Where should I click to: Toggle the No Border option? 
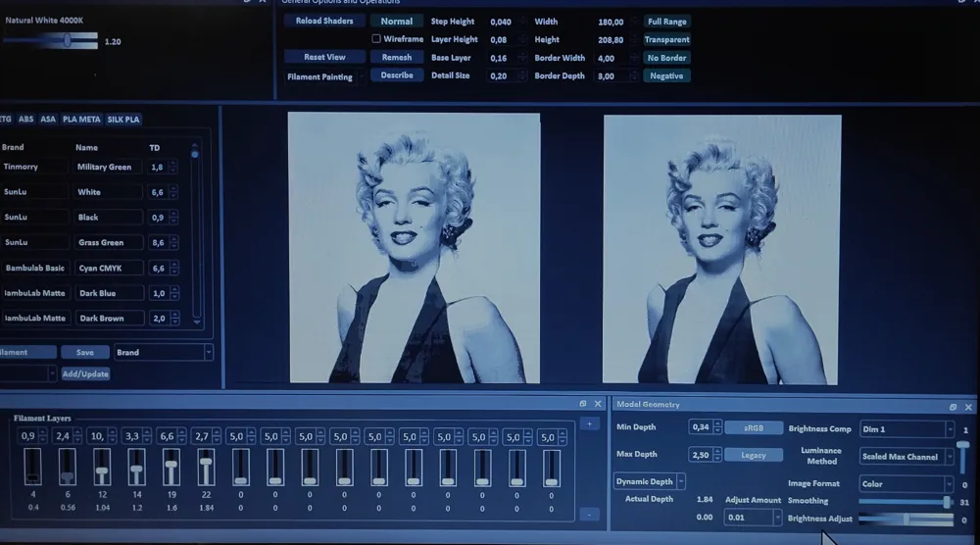(x=666, y=58)
